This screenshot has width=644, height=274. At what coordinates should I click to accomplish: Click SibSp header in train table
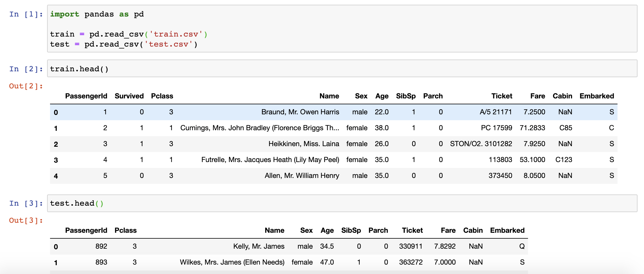(406, 96)
